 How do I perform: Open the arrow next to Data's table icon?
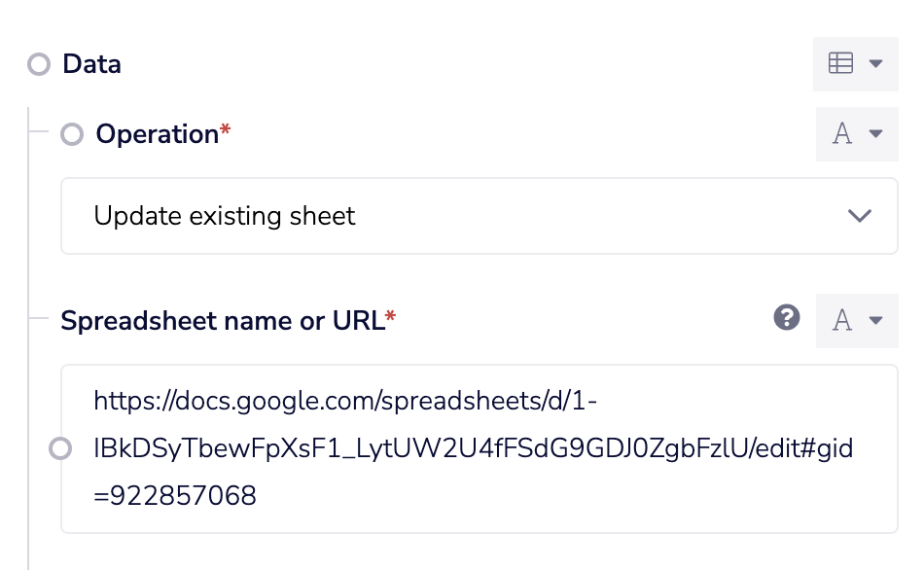click(x=875, y=64)
